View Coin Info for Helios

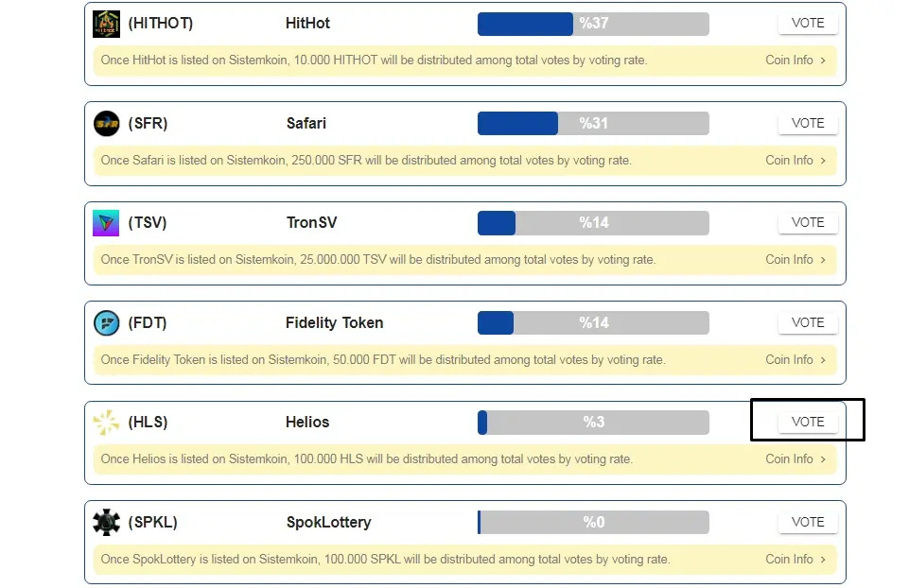[x=795, y=458]
